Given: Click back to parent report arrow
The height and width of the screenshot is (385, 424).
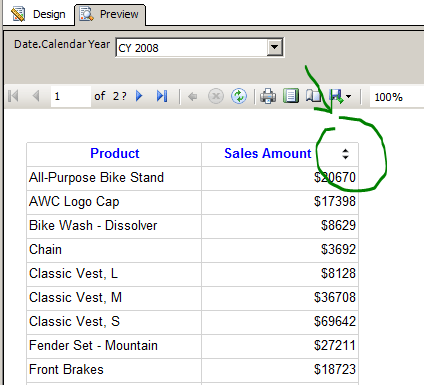Looking at the screenshot, I should 192,97.
